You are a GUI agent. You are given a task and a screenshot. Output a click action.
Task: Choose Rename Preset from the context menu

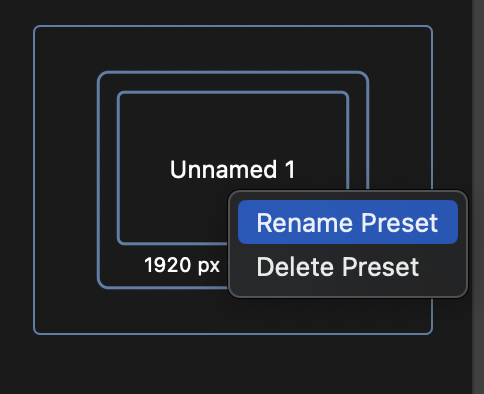click(x=348, y=222)
